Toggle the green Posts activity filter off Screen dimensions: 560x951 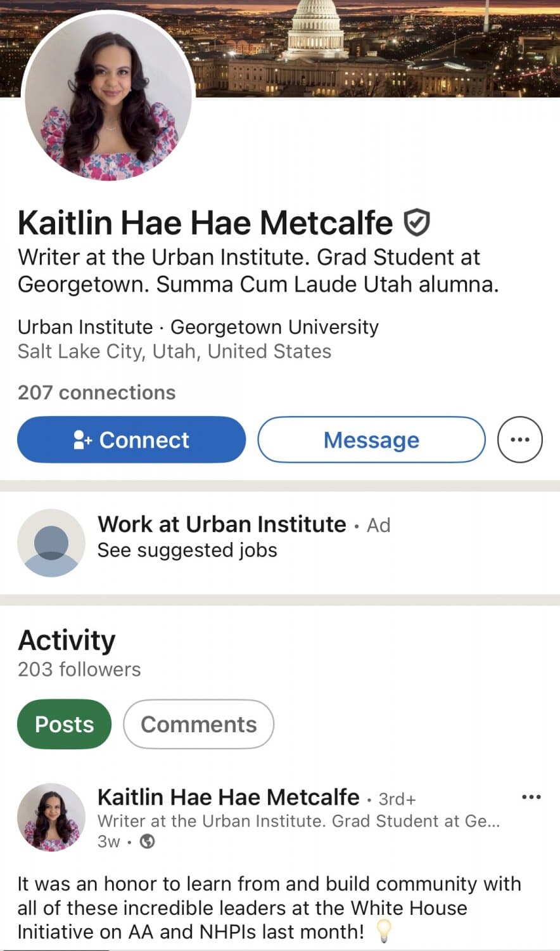tap(64, 724)
